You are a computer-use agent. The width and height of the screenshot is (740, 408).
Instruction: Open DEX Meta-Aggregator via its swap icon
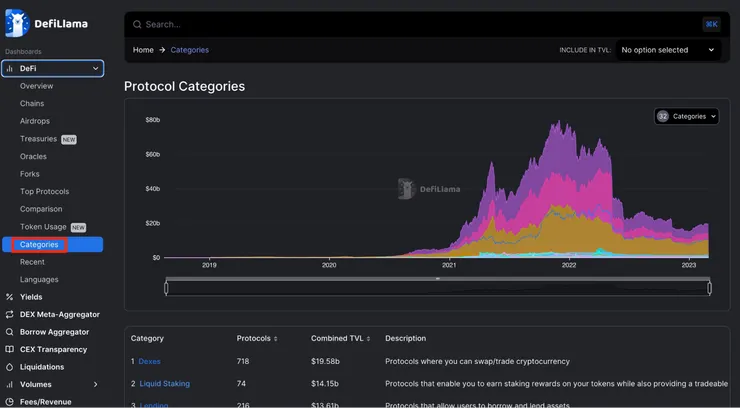point(9,314)
